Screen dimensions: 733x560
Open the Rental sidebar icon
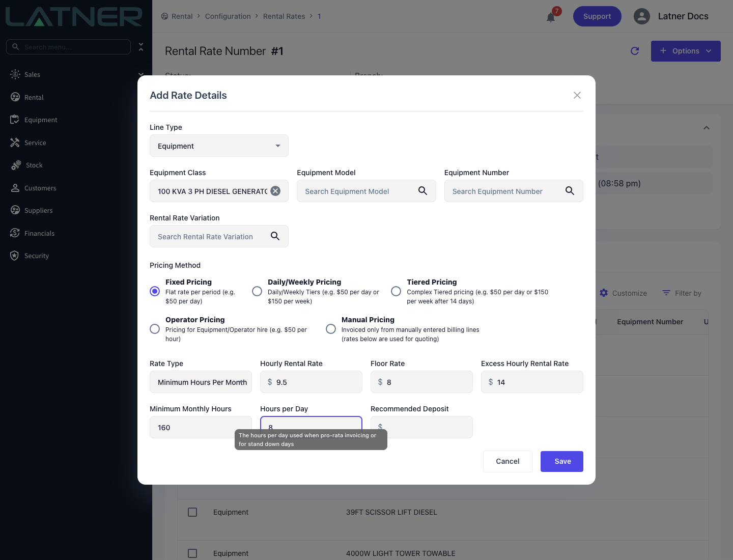15,97
